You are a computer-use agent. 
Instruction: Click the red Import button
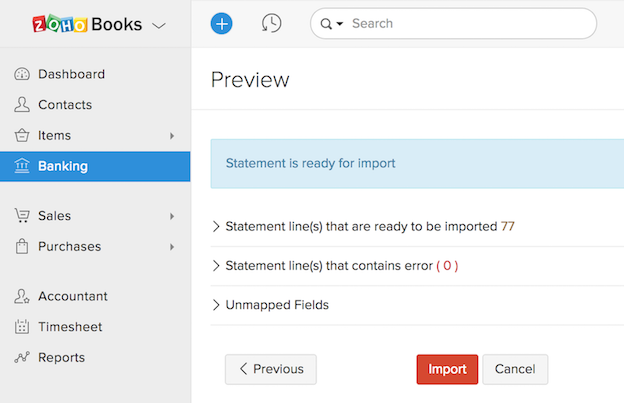[x=447, y=369]
